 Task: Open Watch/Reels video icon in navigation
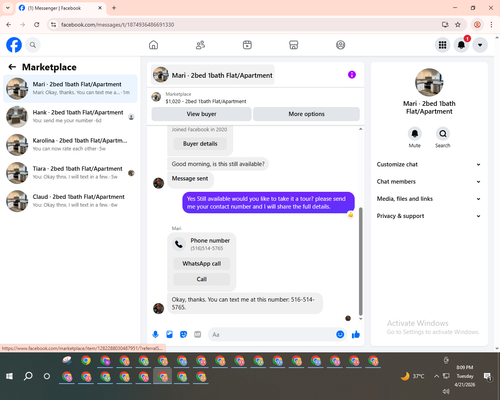pyautogui.click(x=247, y=45)
